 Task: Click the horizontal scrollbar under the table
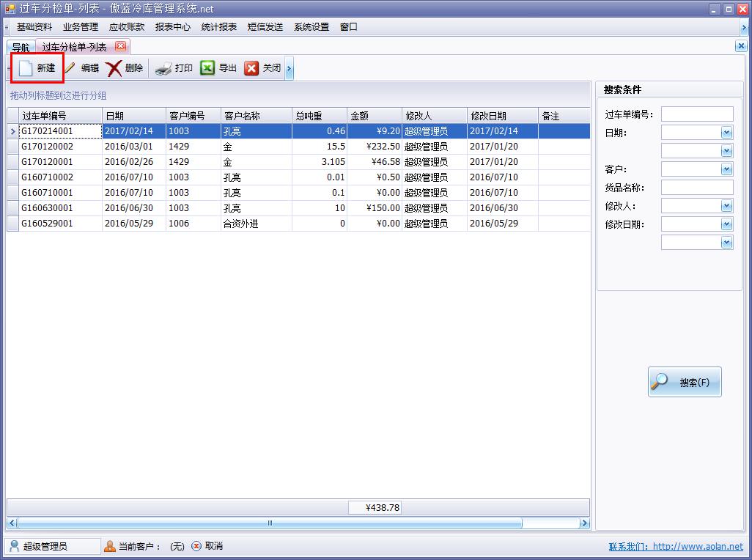pos(270,523)
